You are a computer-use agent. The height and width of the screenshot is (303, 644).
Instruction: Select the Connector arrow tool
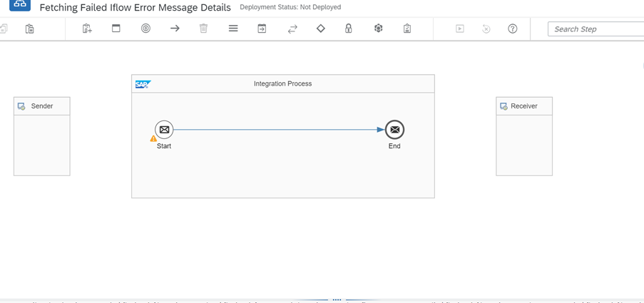pyautogui.click(x=175, y=29)
